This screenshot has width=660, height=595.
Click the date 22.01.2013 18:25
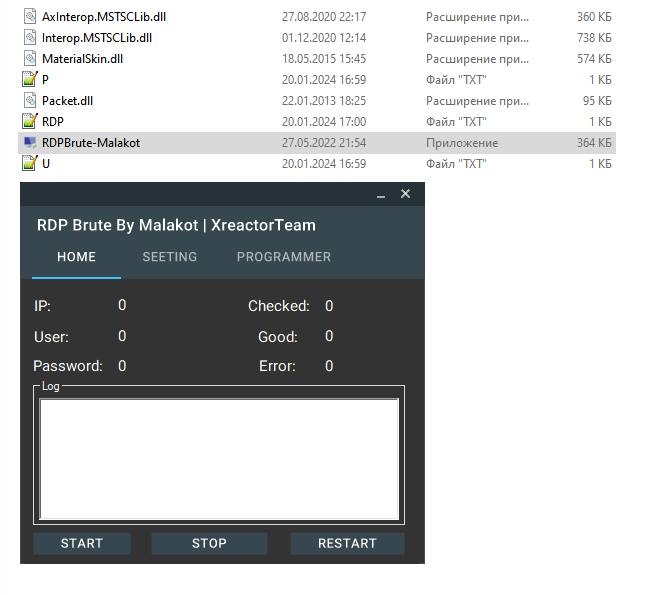point(324,101)
